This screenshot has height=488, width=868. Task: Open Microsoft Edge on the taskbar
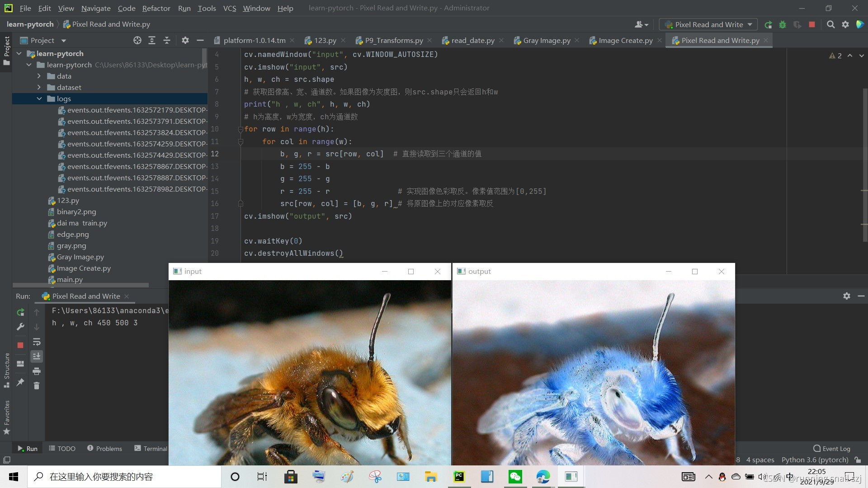tap(543, 477)
